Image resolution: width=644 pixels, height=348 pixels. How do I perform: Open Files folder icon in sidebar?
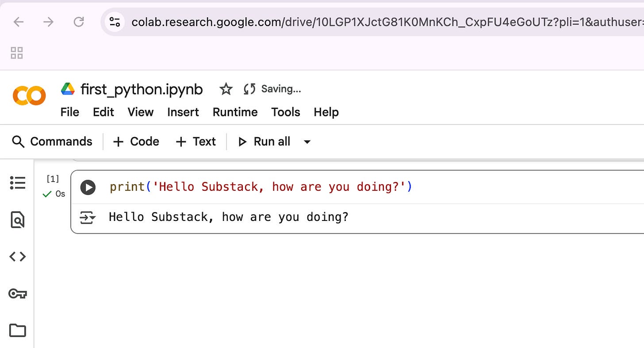click(x=18, y=330)
